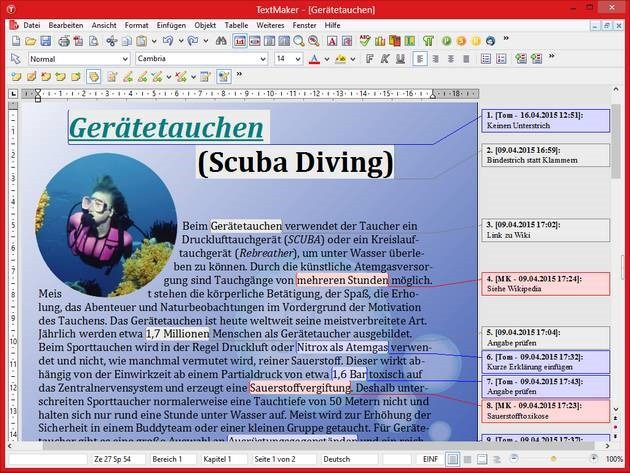Screen dimensions: 630x473
Task: Click the Deutsch language status field
Action: point(337,457)
